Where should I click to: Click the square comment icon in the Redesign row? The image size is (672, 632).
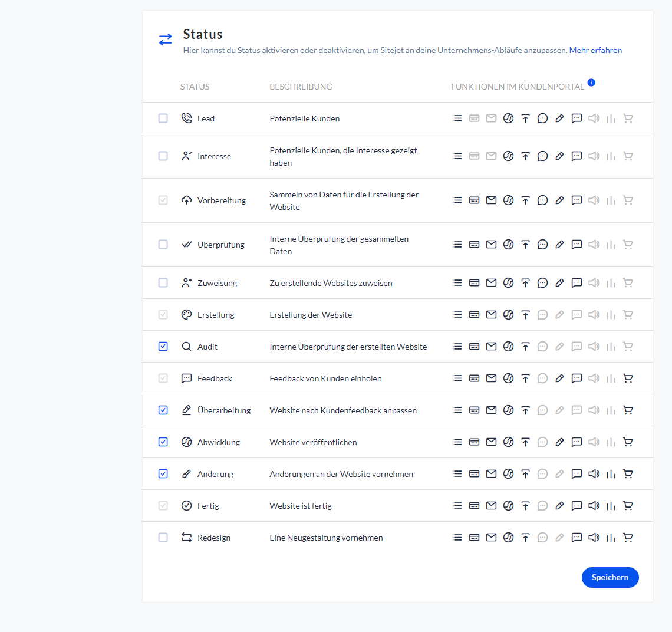pyautogui.click(x=577, y=538)
